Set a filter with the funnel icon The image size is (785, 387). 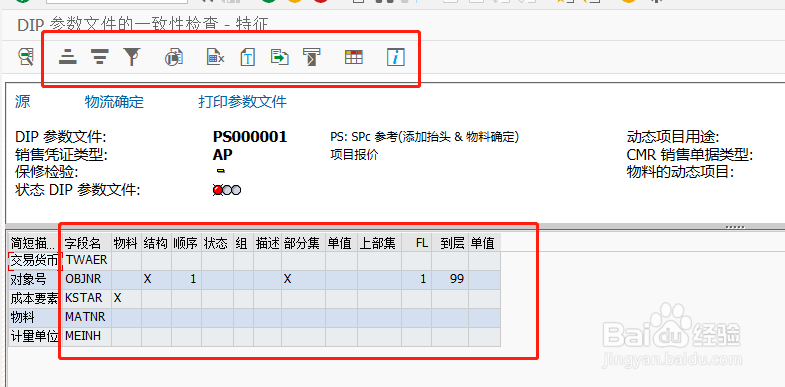131,57
